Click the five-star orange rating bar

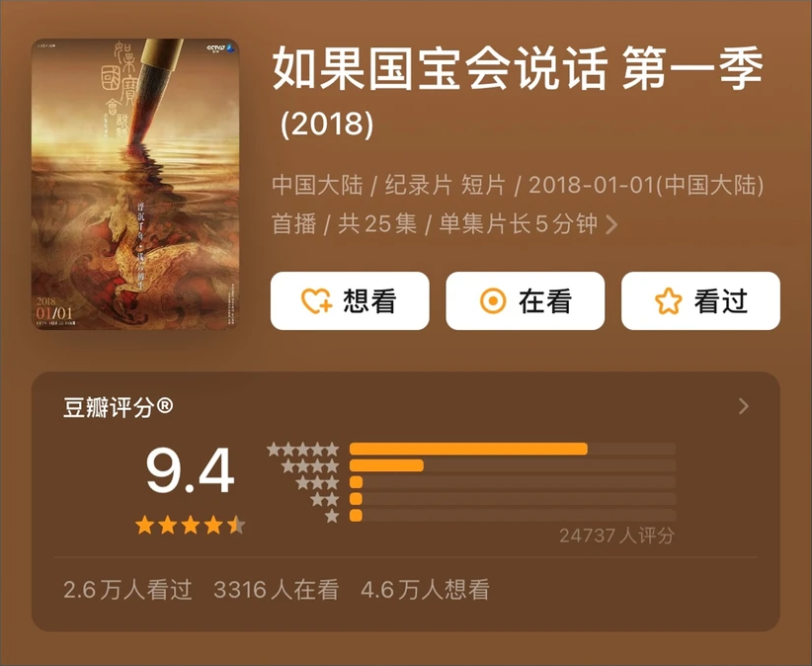tap(468, 449)
